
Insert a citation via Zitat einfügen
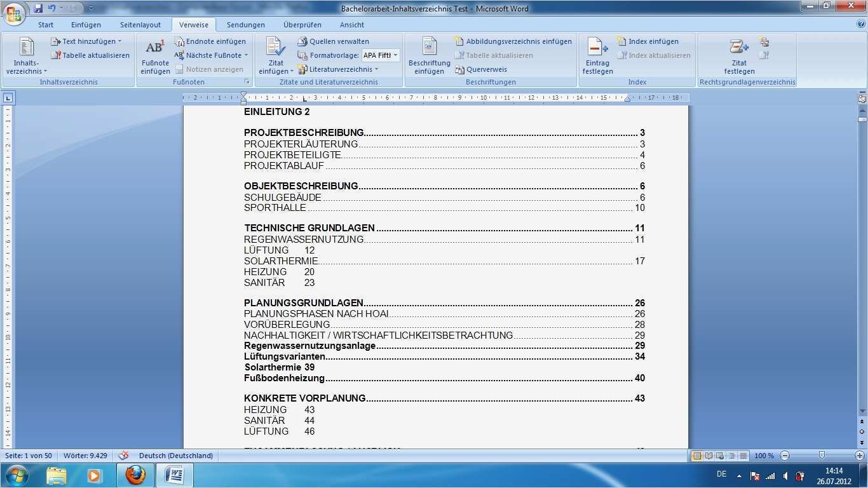point(275,56)
